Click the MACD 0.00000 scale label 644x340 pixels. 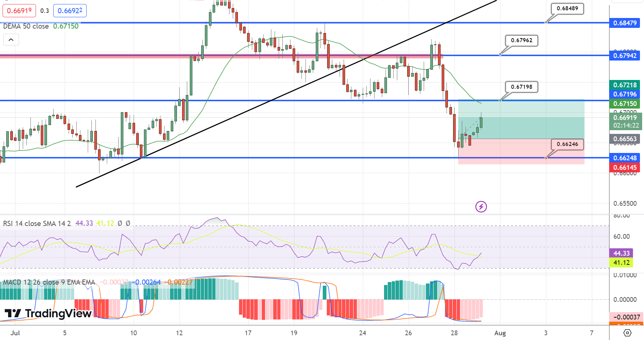click(x=625, y=300)
